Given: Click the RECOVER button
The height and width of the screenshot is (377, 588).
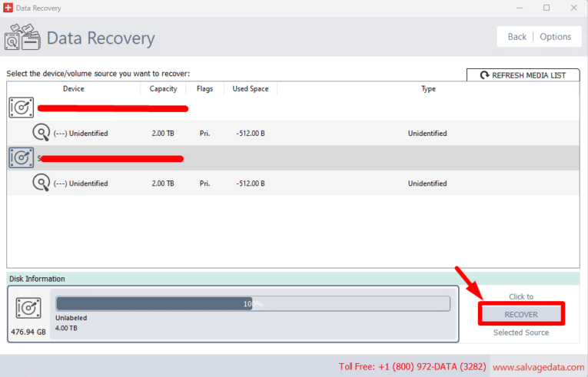Looking at the screenshot, I should click(521, 314).
